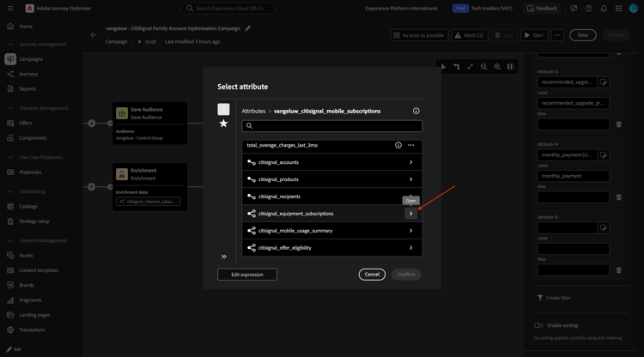Delete Attribute 14 with trash icon

click(x=618, y=197)
